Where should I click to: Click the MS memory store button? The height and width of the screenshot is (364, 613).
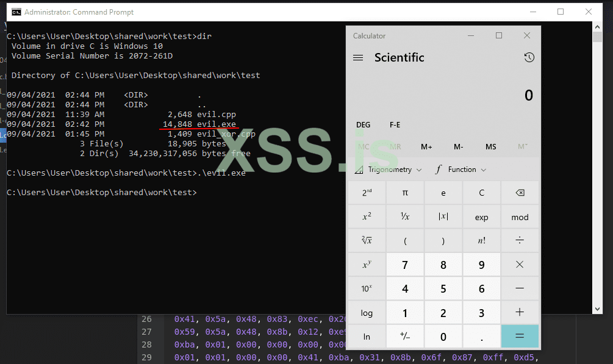(490, 147)
